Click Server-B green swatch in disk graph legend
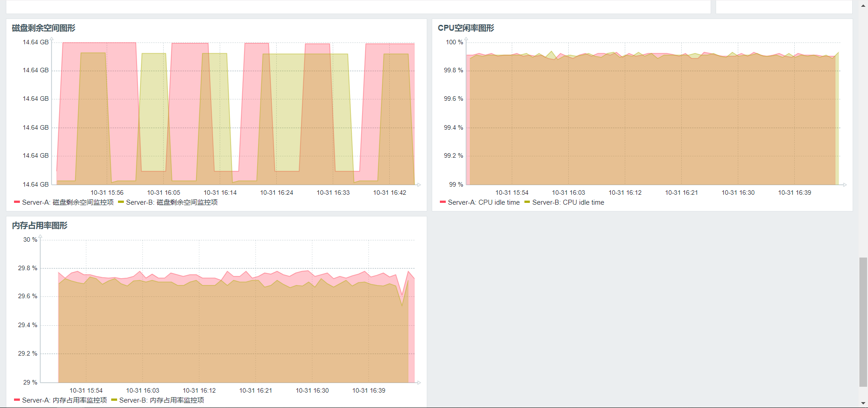Image resolution: width=868 pixels, height=408 pixels. (121, 202)
